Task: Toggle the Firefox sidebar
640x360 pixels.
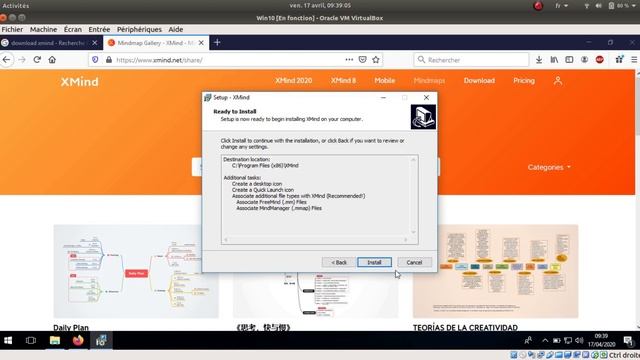Action: pyautogui.click(x=569, y=60)
